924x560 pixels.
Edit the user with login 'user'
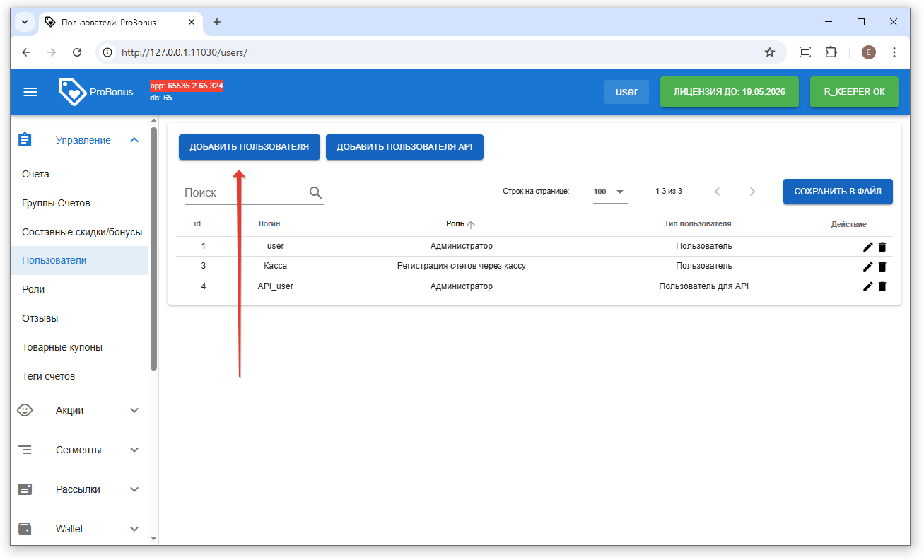coord(867,247)
